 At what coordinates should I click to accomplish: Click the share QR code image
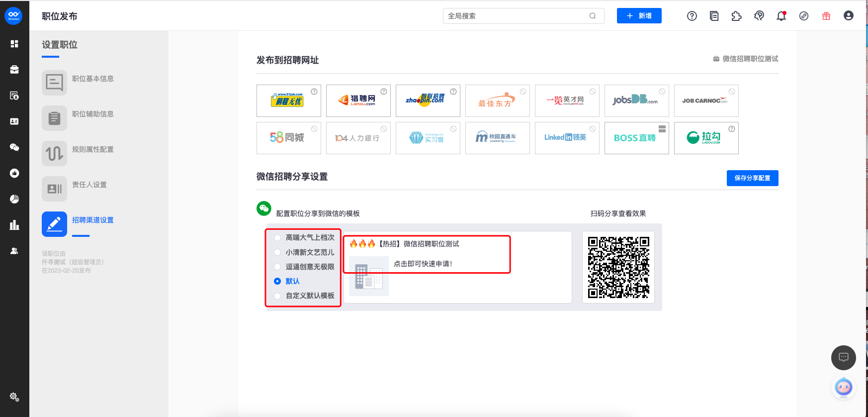(618, 267)
